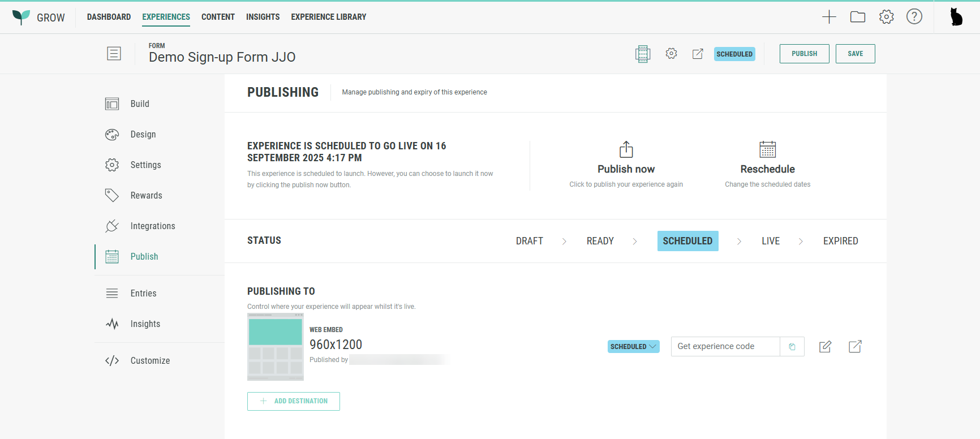Open the device preview icon in form header
The height and width of the screenshot is (439, 980).
point(643,54)
